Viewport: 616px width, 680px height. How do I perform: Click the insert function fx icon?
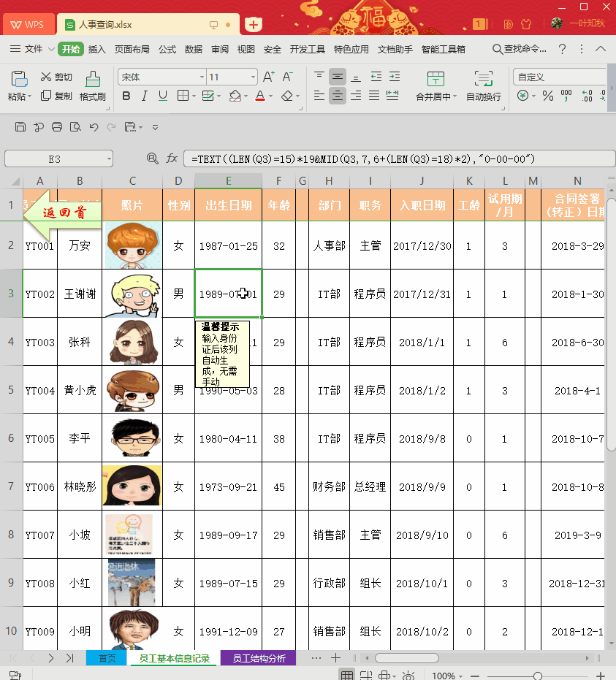click(172, 158)
